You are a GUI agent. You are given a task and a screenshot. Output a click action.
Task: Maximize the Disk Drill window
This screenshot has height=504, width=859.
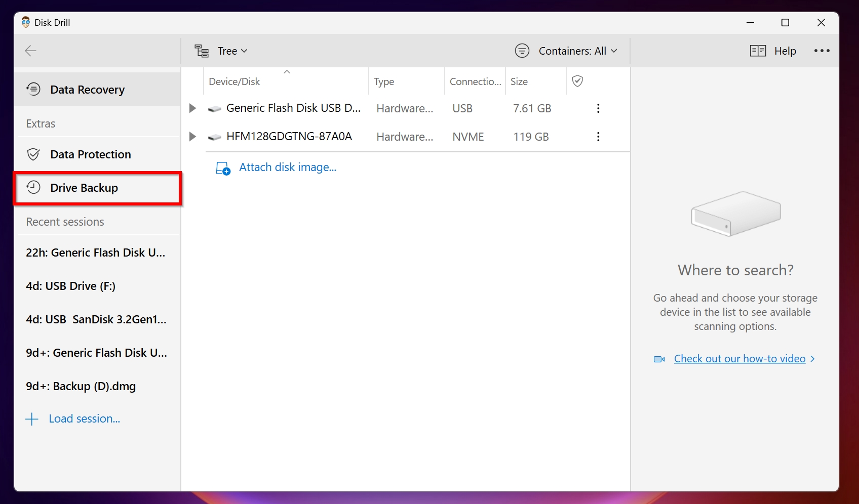click(x=785, y=22)
